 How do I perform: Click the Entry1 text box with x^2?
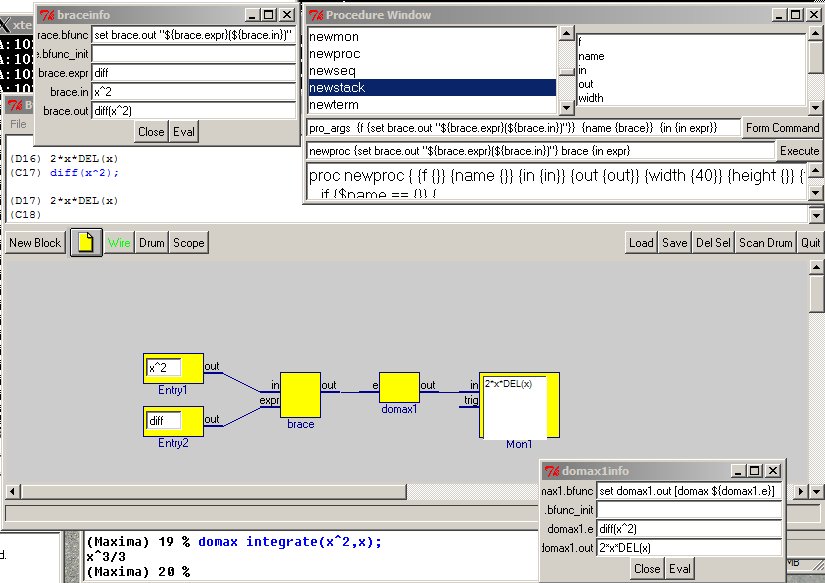[164, 367]
